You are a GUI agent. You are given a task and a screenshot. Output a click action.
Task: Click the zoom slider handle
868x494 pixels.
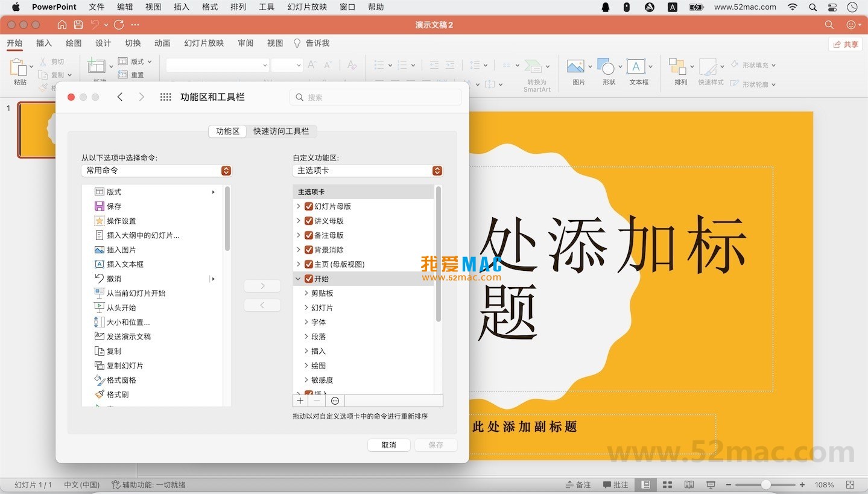pyautogui.click(x=766, y=484)
